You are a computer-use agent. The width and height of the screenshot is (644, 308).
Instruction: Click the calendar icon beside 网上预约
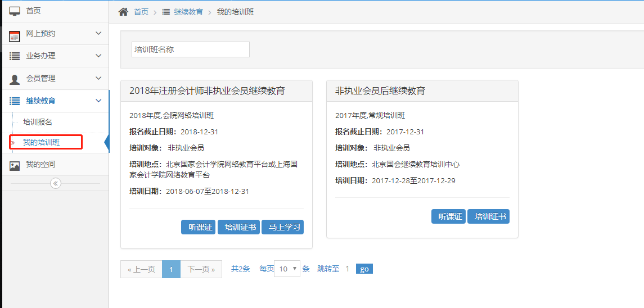(15, 36)
